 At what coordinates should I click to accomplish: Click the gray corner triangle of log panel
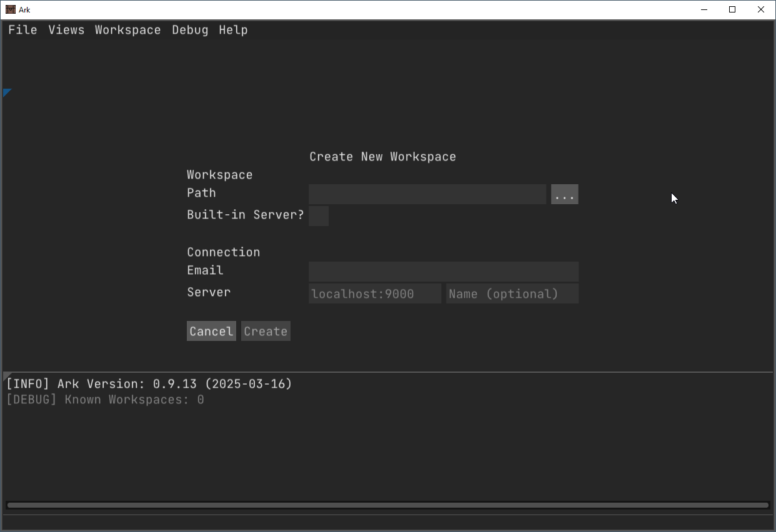6,375
